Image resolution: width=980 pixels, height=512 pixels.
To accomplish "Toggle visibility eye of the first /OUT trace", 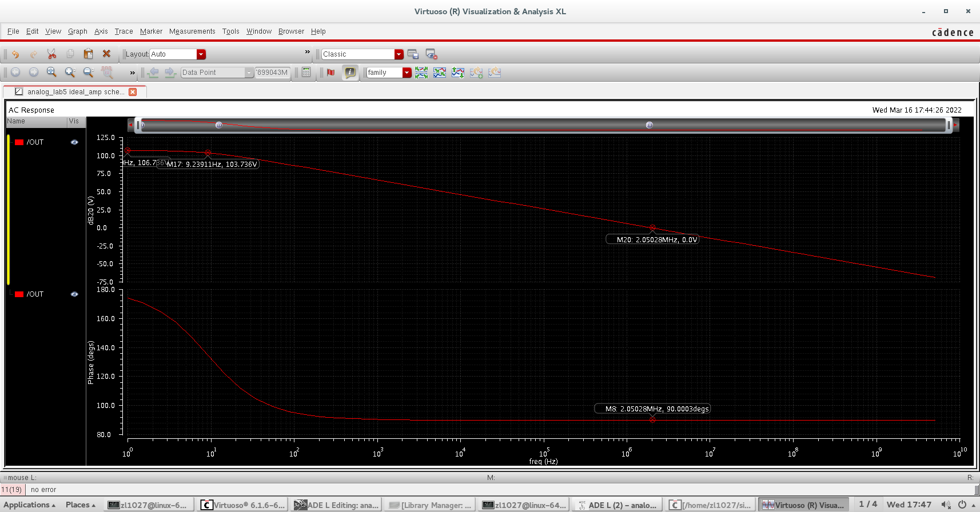I will pos(74,142).
